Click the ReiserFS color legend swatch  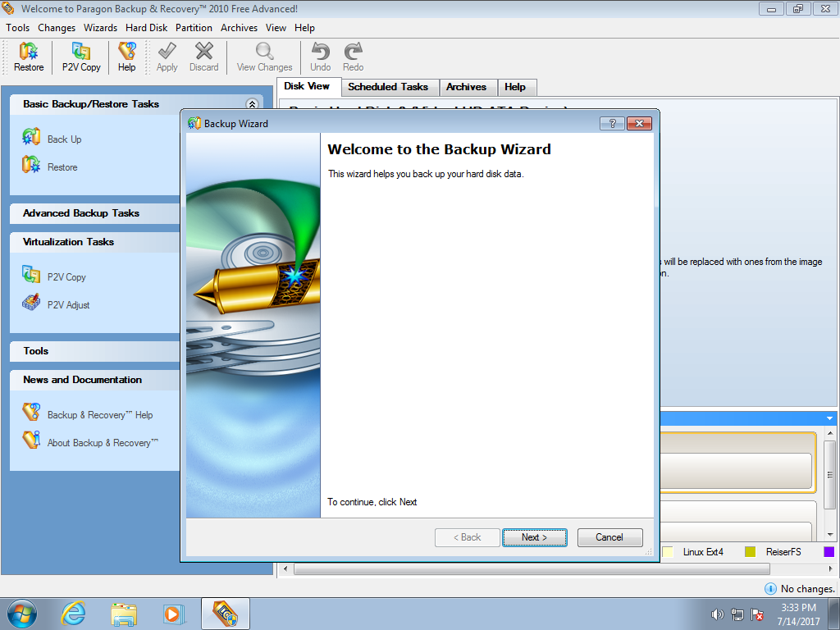(x=750, y=552)
